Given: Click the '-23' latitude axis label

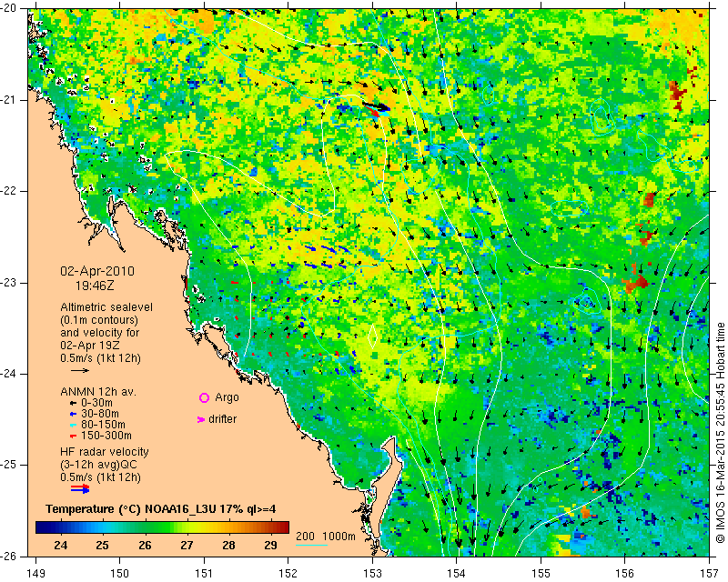Looking at the screenshot, I should coord(8,283).
